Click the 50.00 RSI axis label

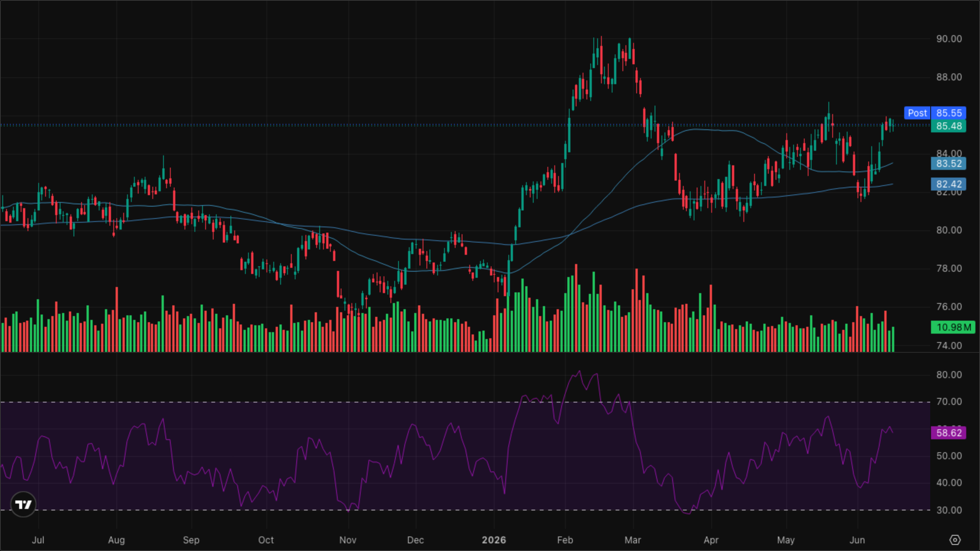pos(949,456)
